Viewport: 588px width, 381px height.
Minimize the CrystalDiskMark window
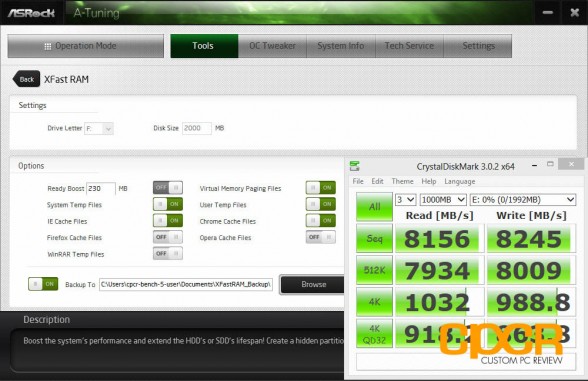click(534, 165)
